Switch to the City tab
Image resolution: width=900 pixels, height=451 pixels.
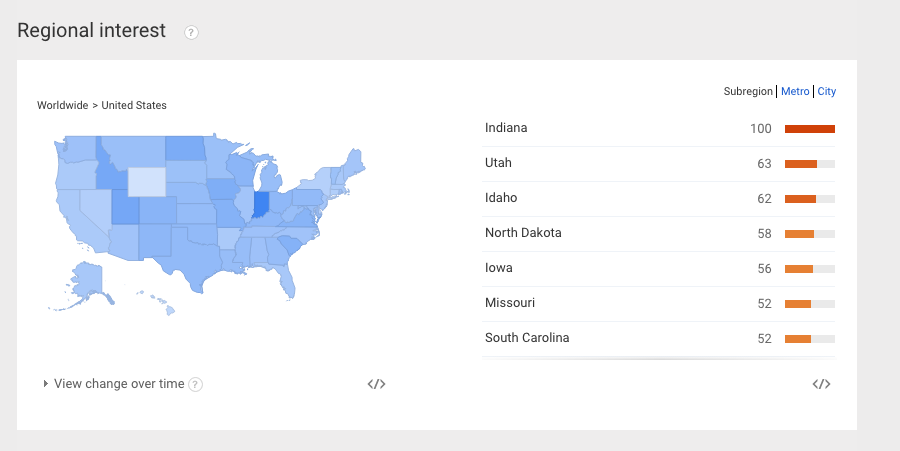827,91
